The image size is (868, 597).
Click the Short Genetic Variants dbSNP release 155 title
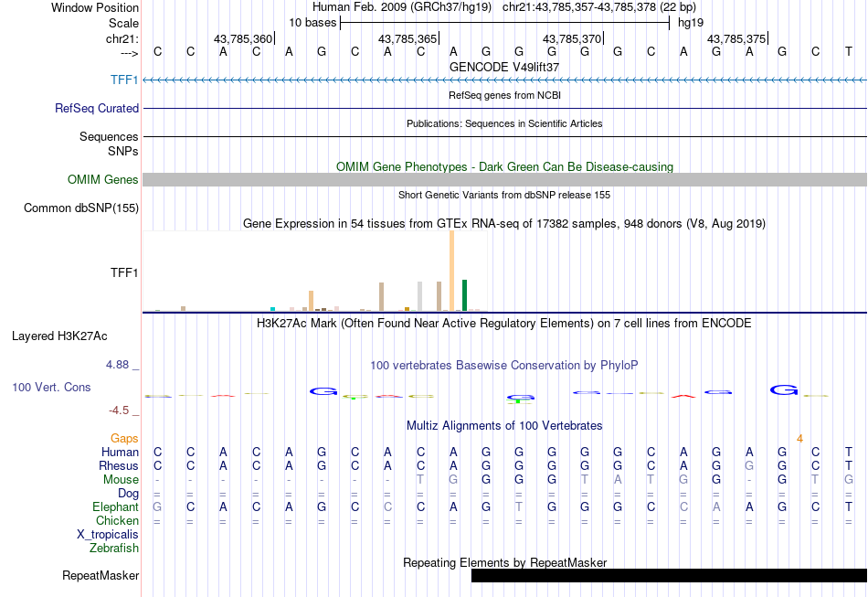click(x=503, y=195)
